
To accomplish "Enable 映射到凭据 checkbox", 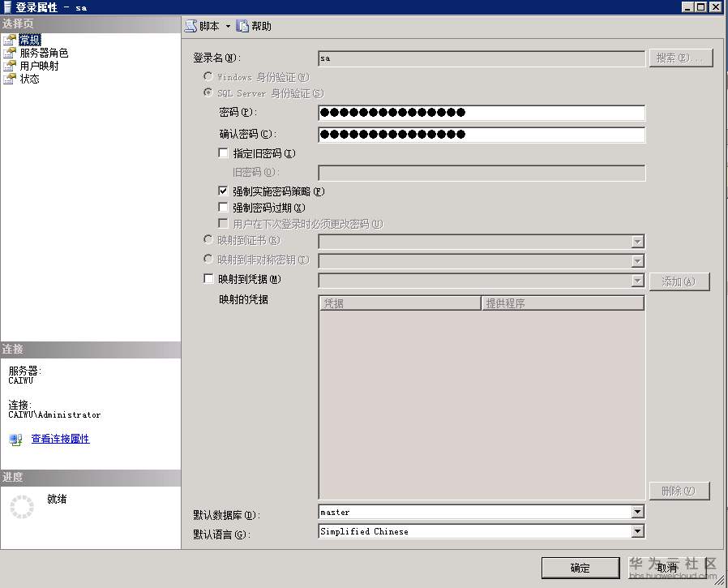I will (x=209, y=278).
